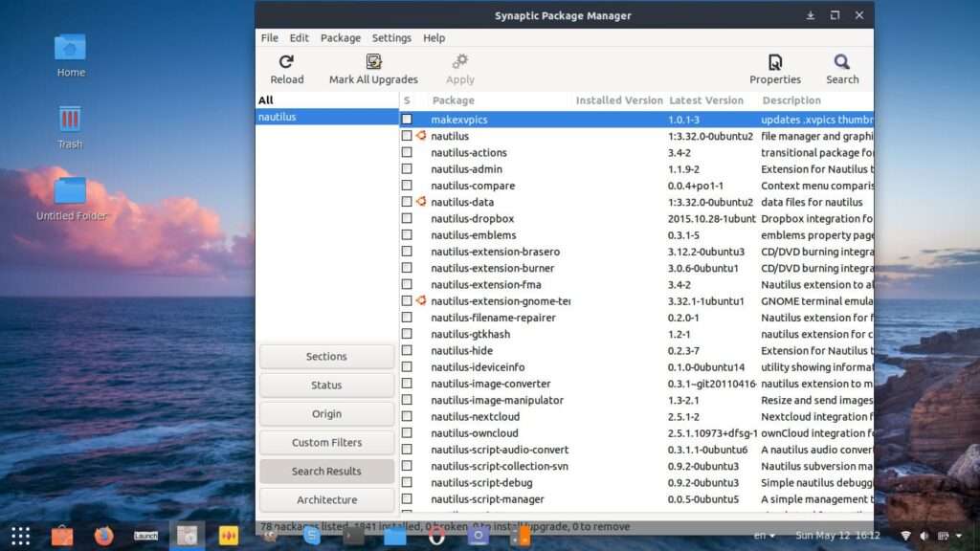Click the Reload toolbar icon
Screen dimensions: 980x551
coord(286,62)
